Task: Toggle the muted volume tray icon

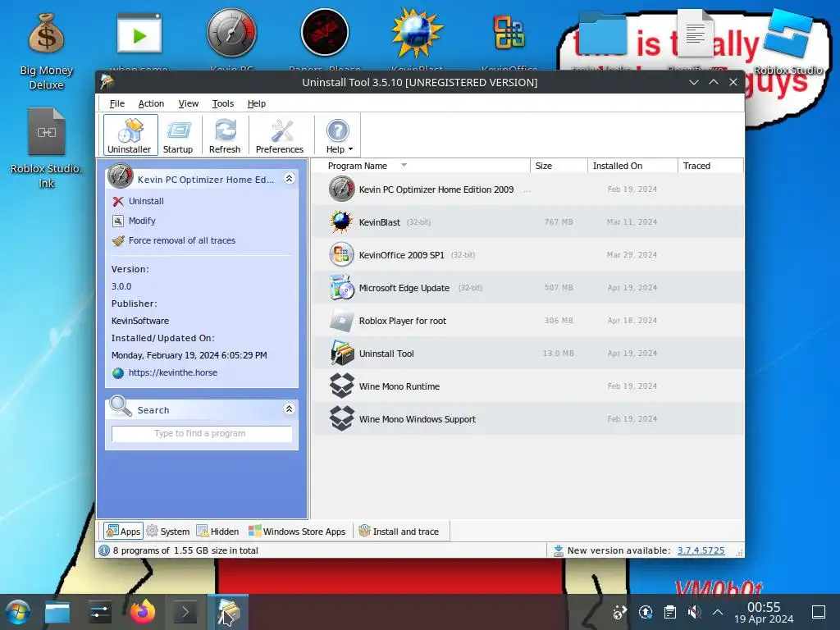Action: (694, 612)
